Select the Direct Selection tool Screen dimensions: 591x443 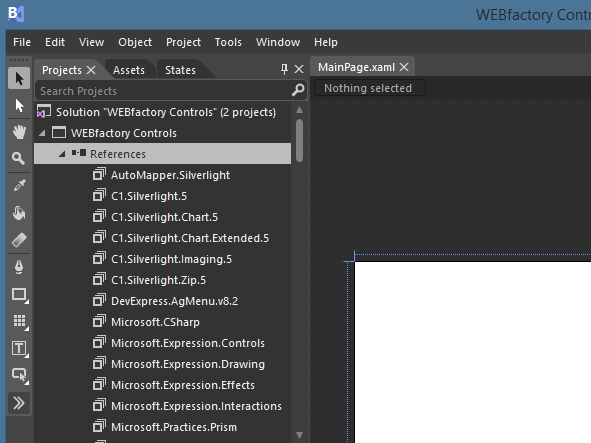click(19, 105)
